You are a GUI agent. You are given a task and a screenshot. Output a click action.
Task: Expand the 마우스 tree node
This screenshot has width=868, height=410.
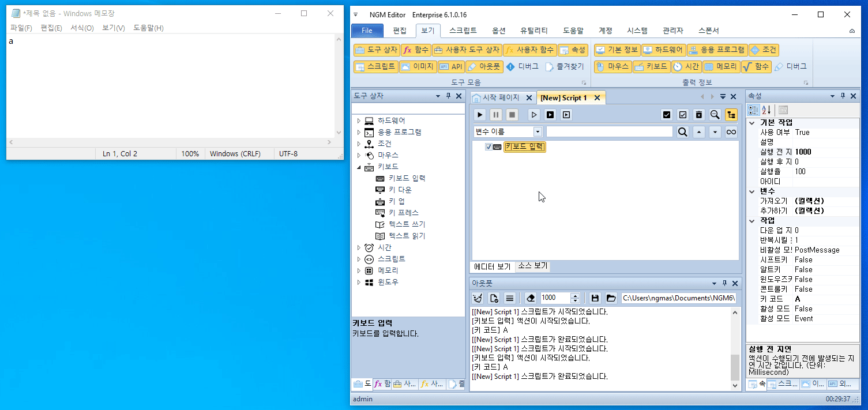click(x=359, y=156)
